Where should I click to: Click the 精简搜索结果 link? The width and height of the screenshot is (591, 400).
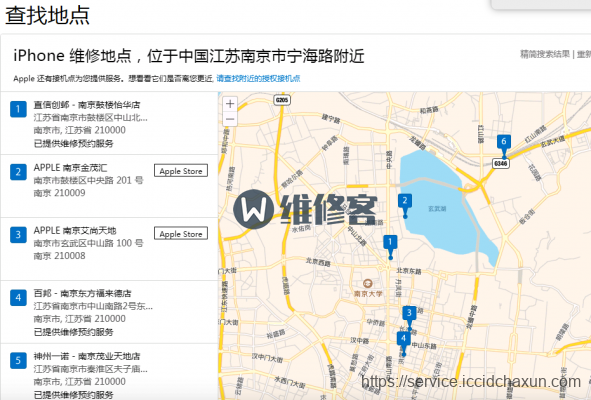pos(545,54)
